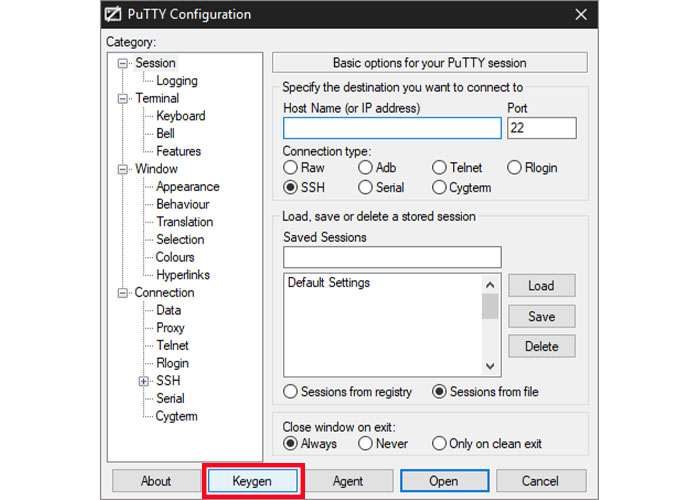Open the Proxy category

coord(170,328)
